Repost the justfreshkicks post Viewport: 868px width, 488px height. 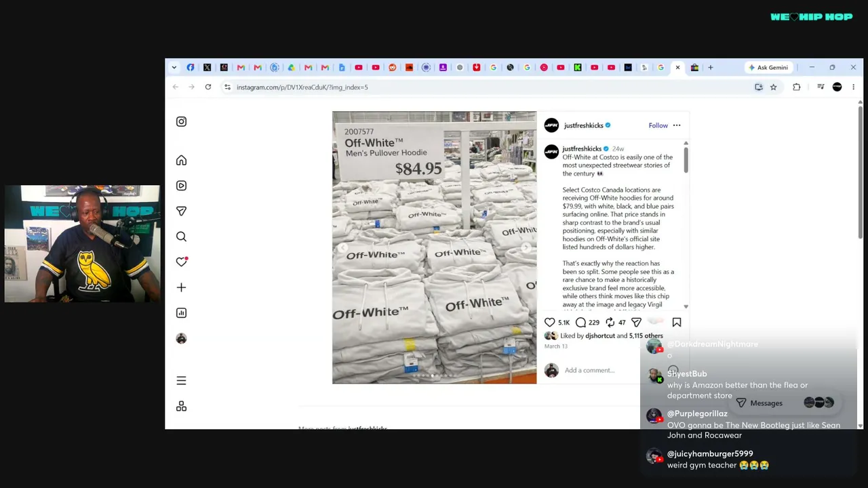click(610, 323)
